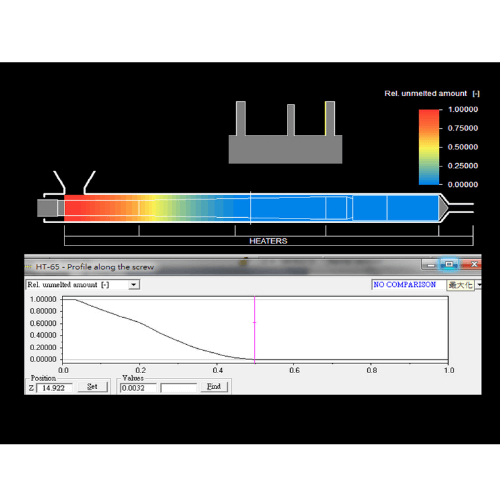Viewport: 500px width, 500px height.
Task: Click the color legend gradient bar
Action: coord(429,147)
